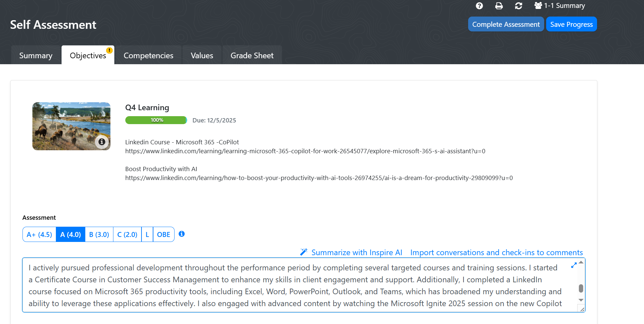Click the comment box scrollbar down arrow
The width and height of the screenshot is (644, 324).
coord(581,300)
